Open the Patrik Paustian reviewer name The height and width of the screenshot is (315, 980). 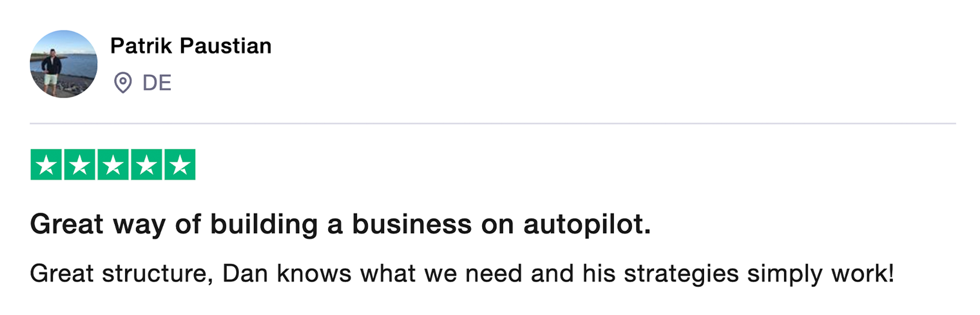tap(191, 46)
